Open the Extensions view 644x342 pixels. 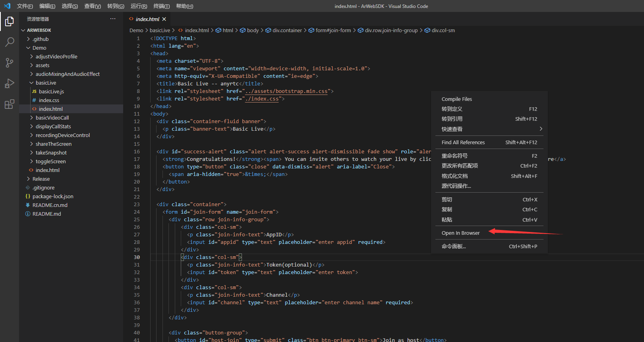coord(10,104)
